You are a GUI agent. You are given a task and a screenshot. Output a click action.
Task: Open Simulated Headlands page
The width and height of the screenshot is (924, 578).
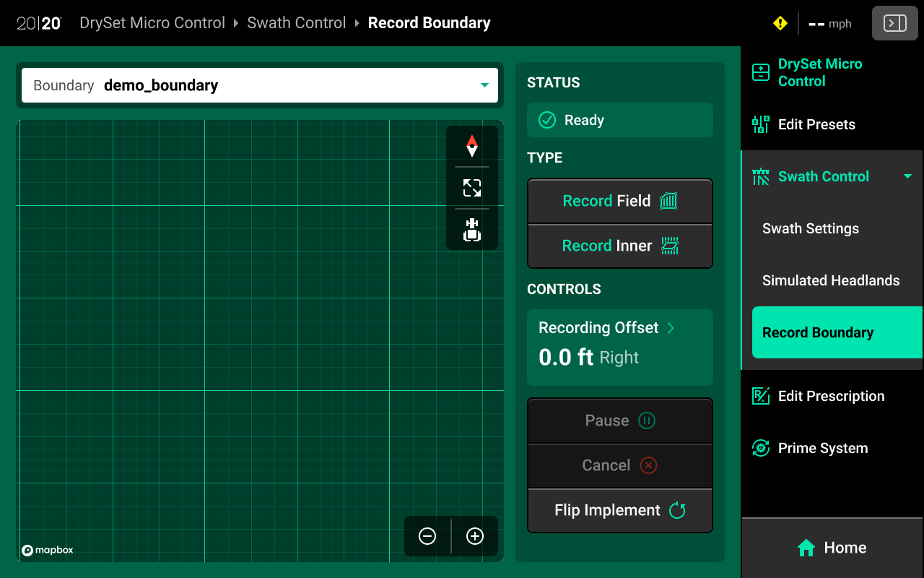[830, 280]
